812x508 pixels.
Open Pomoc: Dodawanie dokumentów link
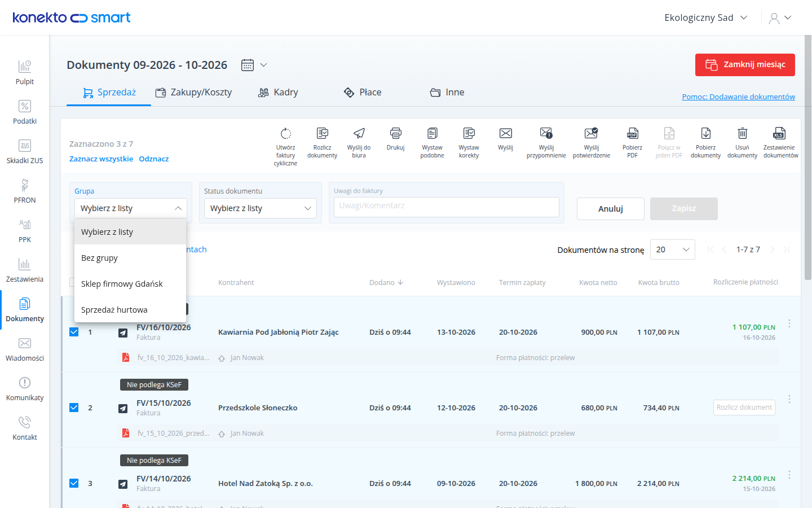pyautogui.click(x=739, y=97)
